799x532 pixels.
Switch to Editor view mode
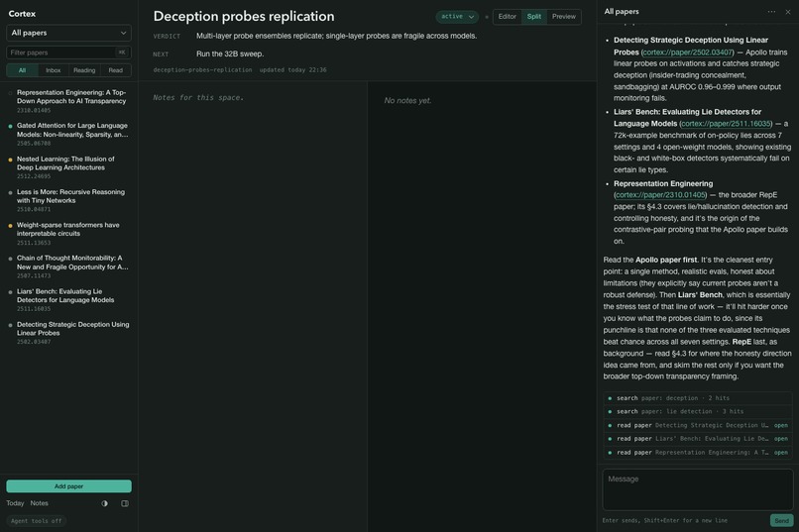[x=507, y=17]
